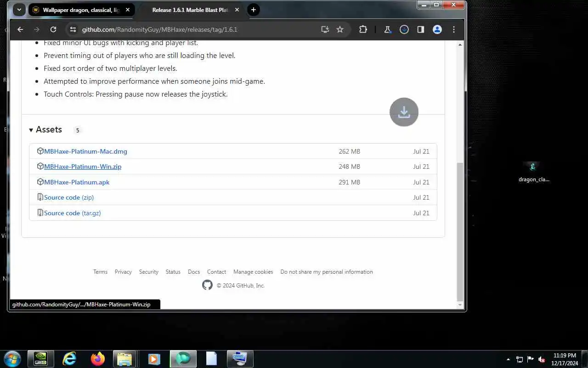Go forward one page

[37, 29]
